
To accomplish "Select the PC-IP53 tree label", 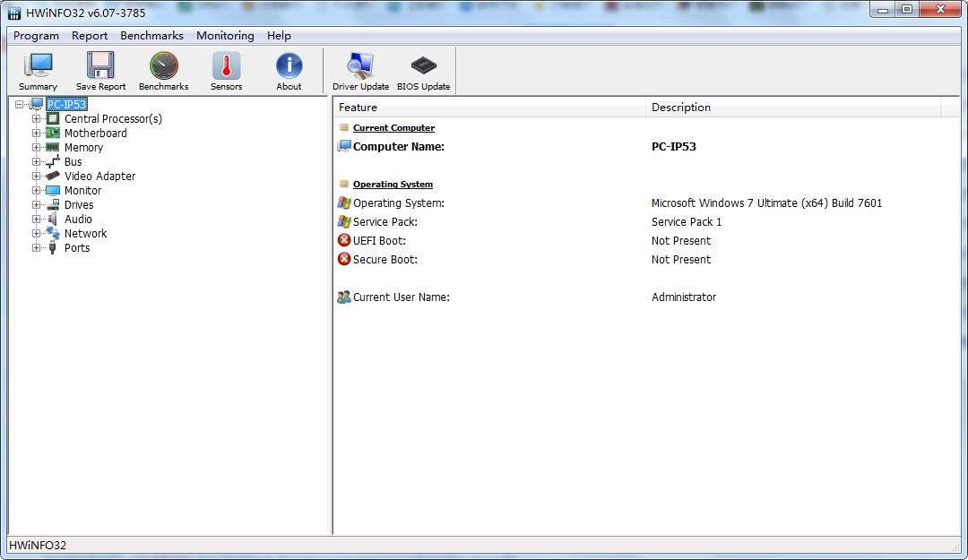I will [x=66, y=104].
